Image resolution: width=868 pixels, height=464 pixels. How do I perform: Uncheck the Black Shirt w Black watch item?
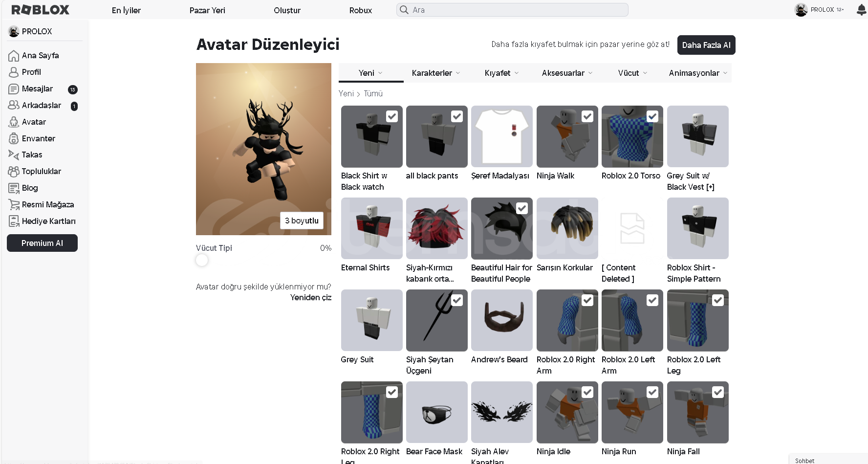pos(392,116)
